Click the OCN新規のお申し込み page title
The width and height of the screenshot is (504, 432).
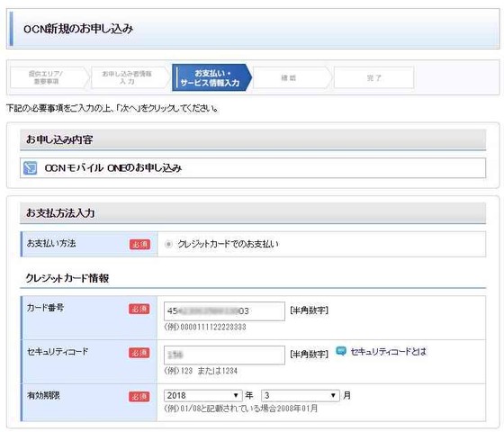78,29
